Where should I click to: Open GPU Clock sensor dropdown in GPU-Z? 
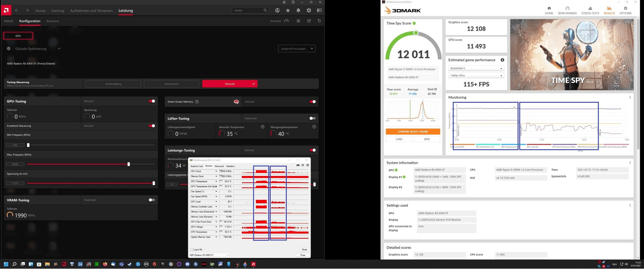(x=216, y=171)
